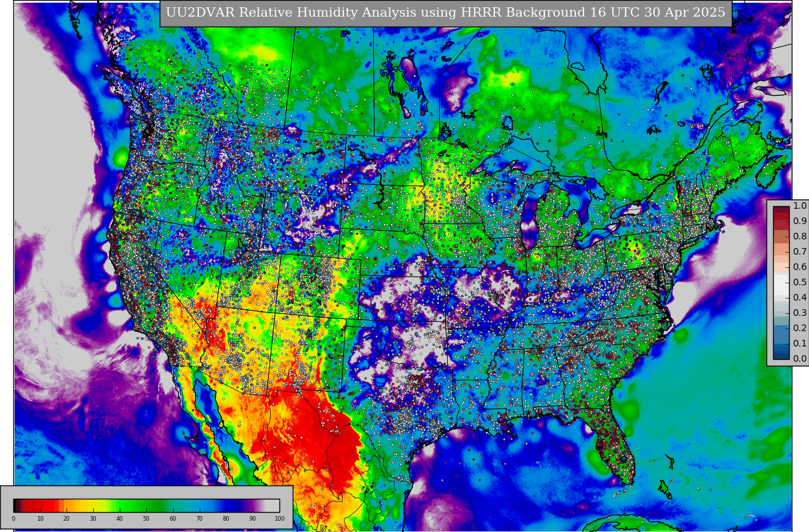
Task: Click the 0.0 label on right colorbar
Action: point(800,359)
